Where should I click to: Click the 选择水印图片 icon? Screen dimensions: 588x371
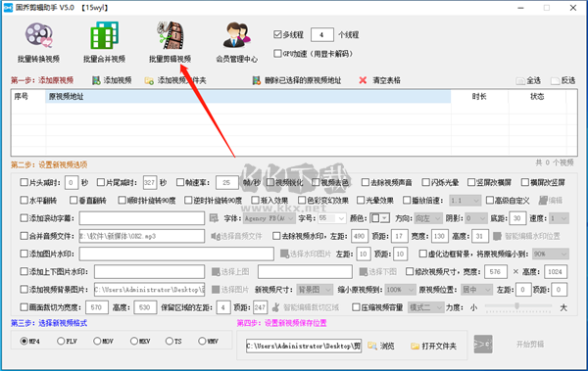(284, 254)
